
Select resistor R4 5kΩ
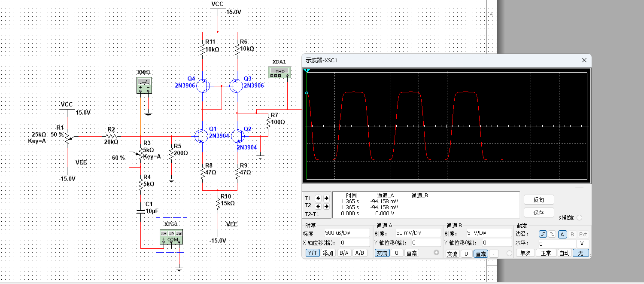click(140, 184)
